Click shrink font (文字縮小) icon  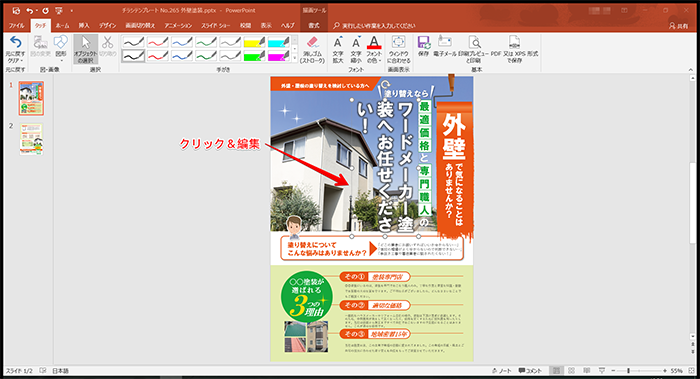(356, 49)
